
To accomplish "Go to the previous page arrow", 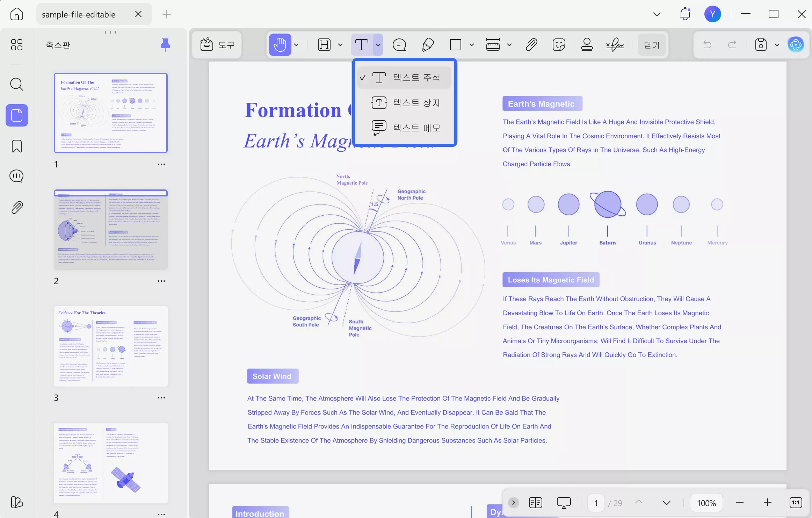I will click(x=639, y=502).
